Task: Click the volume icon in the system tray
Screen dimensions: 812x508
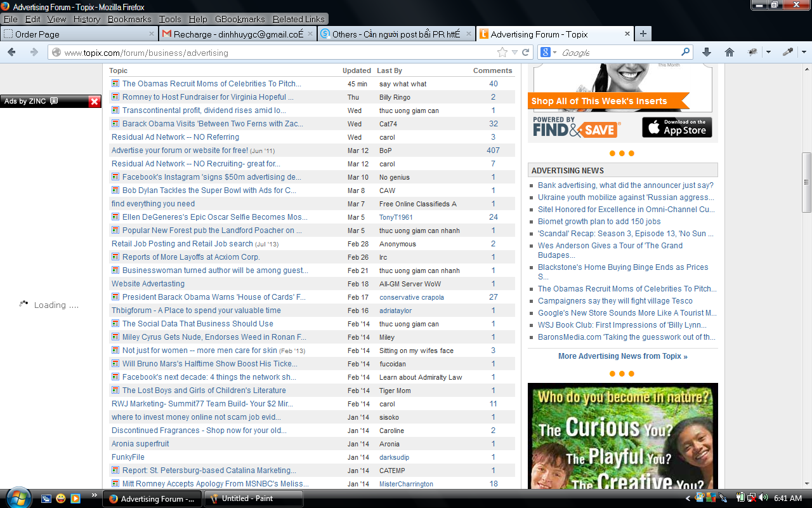Action: pyautogui.click(x=763, y=498)
